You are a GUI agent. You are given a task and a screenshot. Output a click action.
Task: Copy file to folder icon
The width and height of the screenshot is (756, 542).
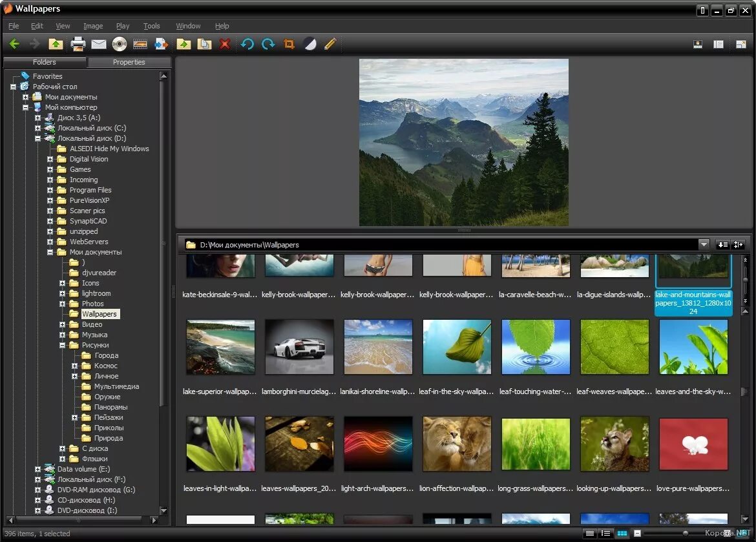click(x=204, y=45)
